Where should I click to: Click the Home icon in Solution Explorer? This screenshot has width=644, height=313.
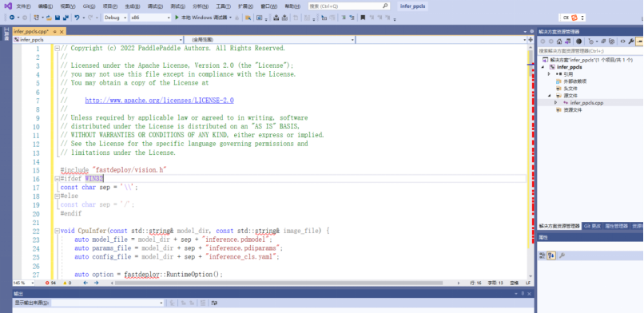[x=559, y=41]
